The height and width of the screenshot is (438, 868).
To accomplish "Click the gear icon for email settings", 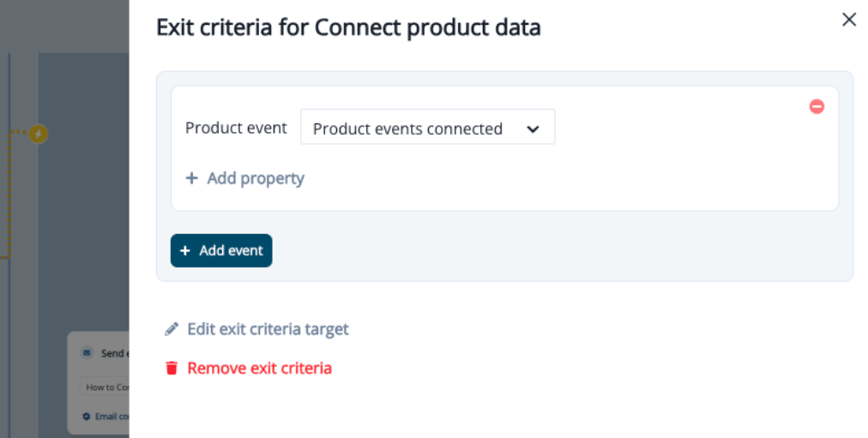I will (x=86, y=417).
